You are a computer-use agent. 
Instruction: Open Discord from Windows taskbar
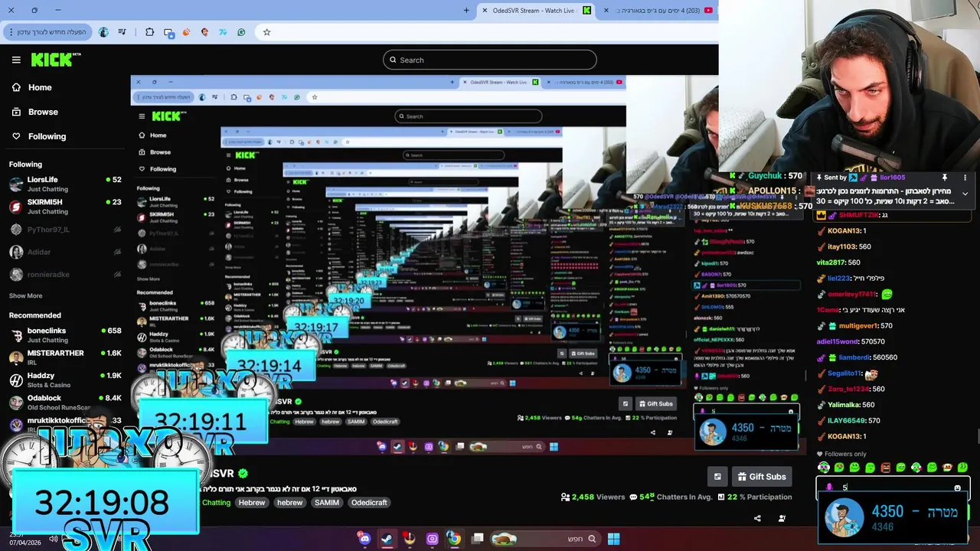tap(364, 539)
